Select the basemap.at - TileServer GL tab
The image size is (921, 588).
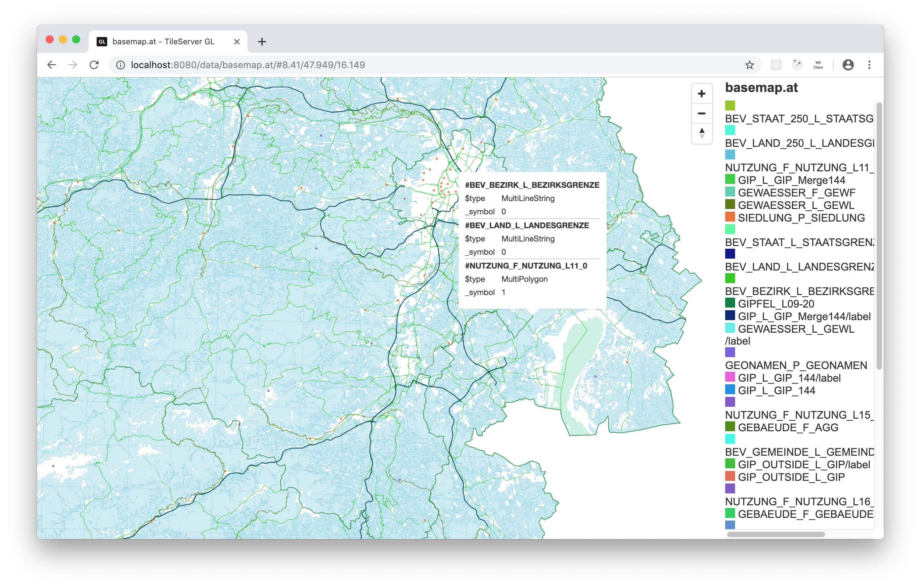click(163, 42)
